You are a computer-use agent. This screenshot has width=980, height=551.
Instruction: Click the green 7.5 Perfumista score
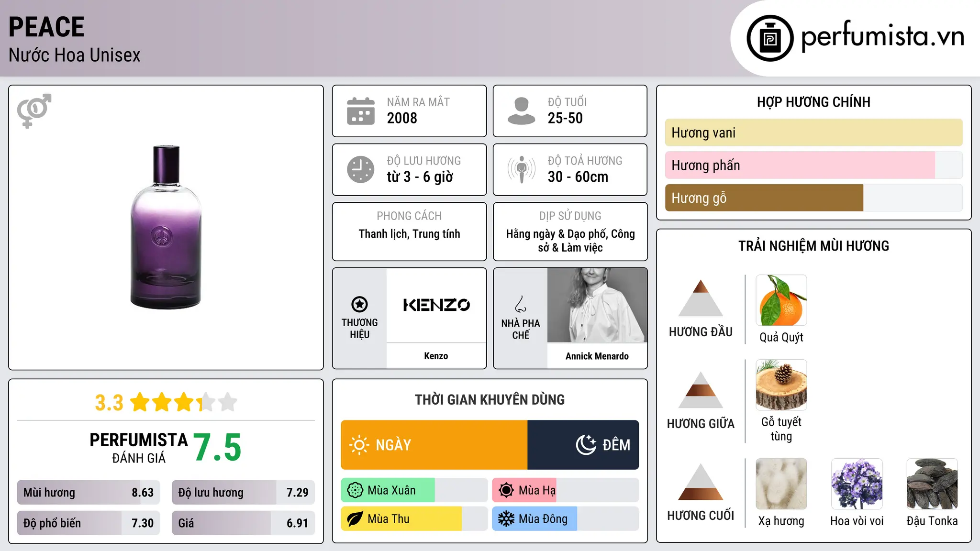point(218,448)
